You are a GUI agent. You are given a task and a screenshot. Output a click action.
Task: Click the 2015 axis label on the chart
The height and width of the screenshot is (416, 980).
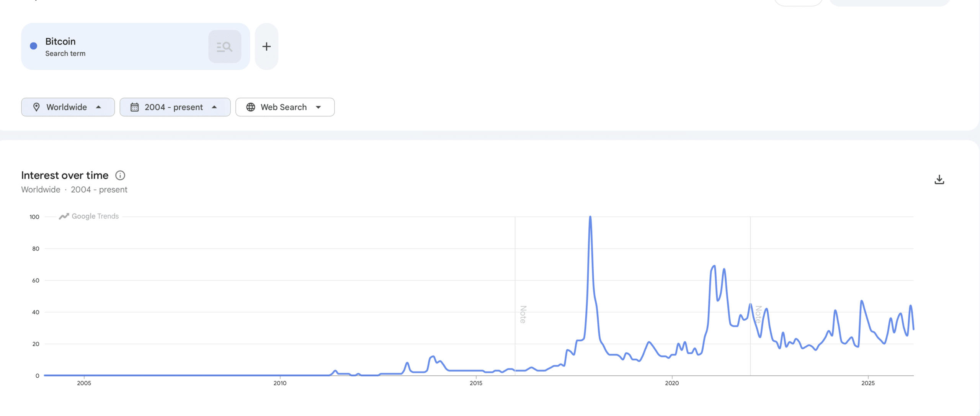click(477, 382)
